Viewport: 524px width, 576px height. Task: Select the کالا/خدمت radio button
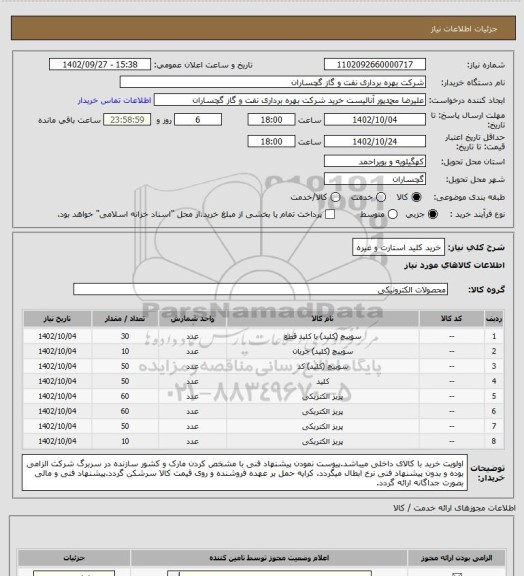point(335,197)
